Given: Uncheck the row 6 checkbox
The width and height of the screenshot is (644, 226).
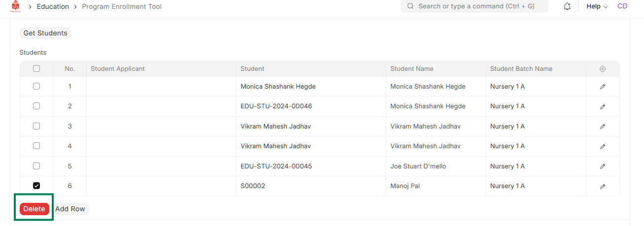Looking at the screenshot, I should coord(36,186).
